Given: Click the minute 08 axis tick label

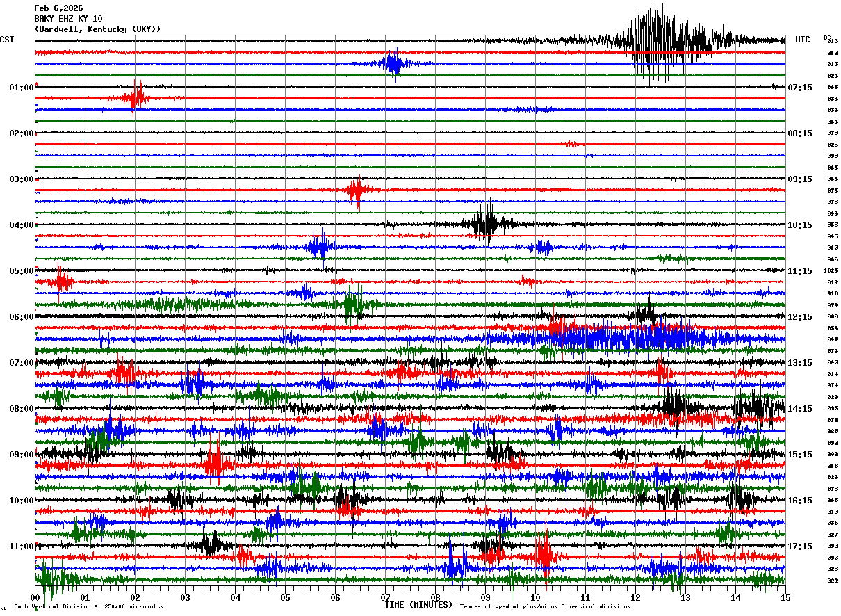Looking at the screenshot, I should 436,597.
